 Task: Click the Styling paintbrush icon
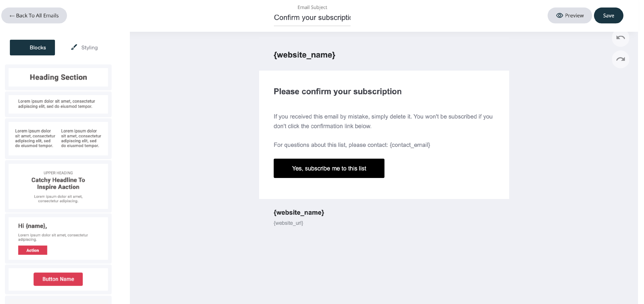[74, 47]
